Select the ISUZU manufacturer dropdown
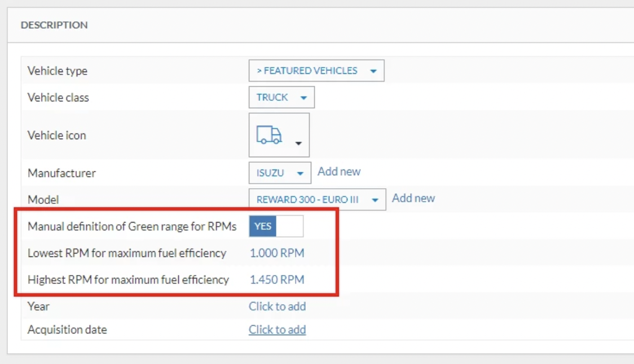 280,173
